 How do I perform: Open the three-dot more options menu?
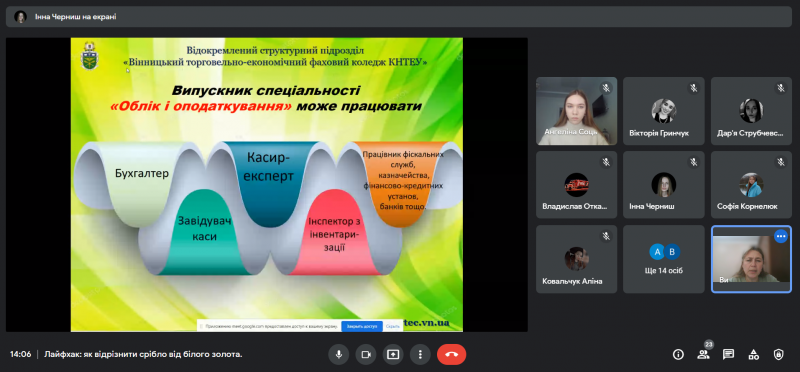pyautogui.click(x=420, y=354)
